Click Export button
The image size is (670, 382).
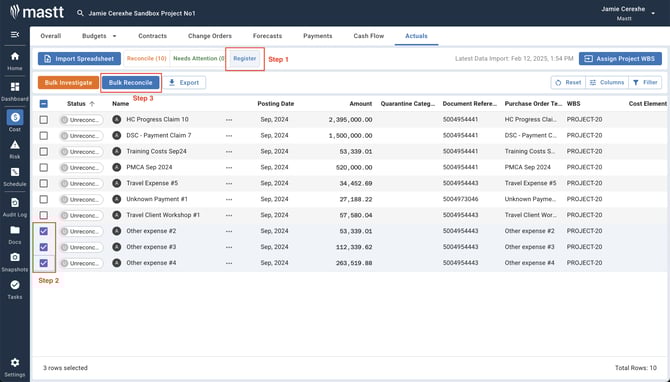tap(184, 82)
